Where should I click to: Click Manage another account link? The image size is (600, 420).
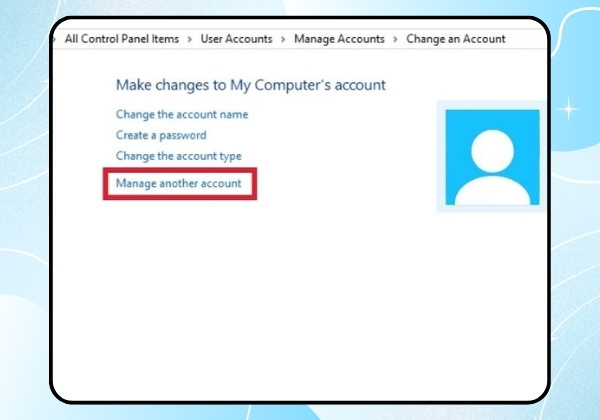(179, 183)
